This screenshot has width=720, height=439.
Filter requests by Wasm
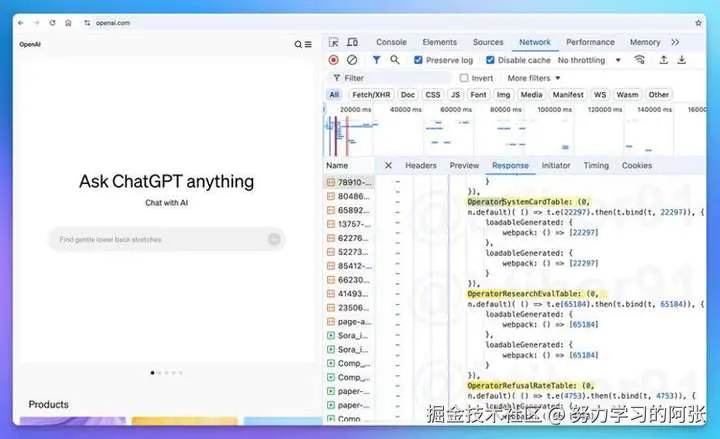[627, 95]
